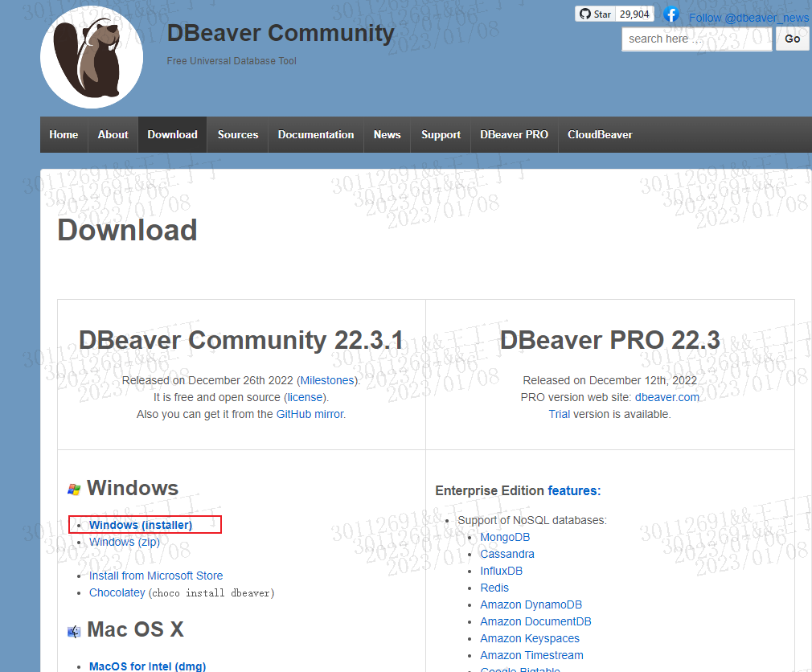
Task: Click the Windows flag icon
Action: [x=74, y=490]
